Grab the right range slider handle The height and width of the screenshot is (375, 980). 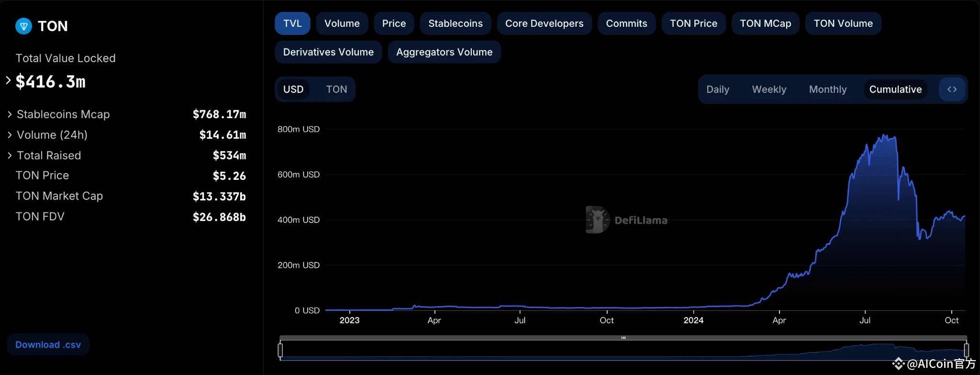966,350
